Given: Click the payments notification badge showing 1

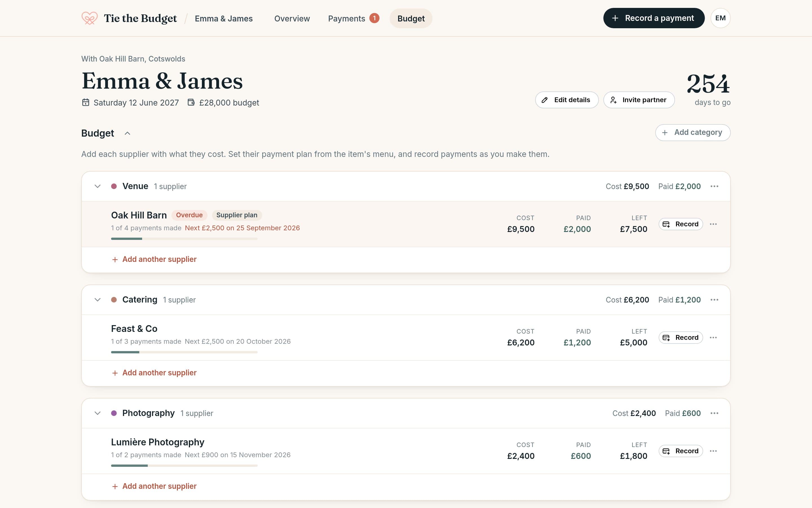Looking at the screenshot, I should coord(374,18).
